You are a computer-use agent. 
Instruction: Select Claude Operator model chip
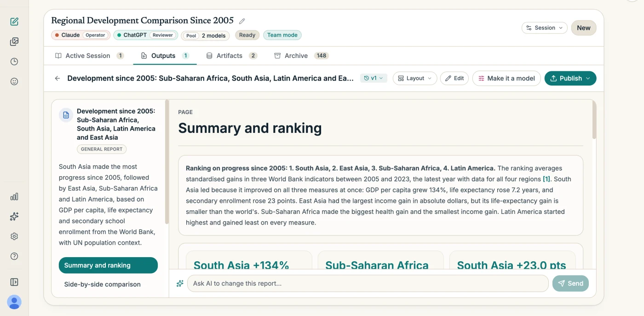click(x=80, y=35)
